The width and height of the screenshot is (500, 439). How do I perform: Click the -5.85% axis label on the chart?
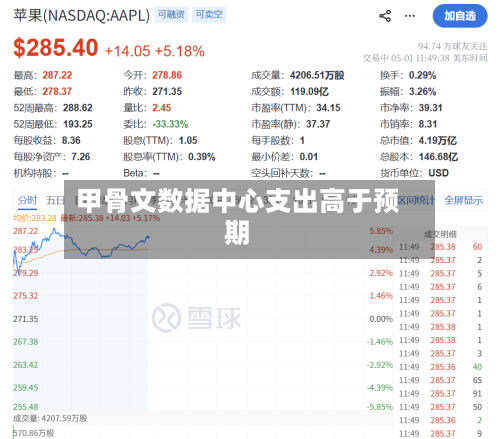click(380, 407)
